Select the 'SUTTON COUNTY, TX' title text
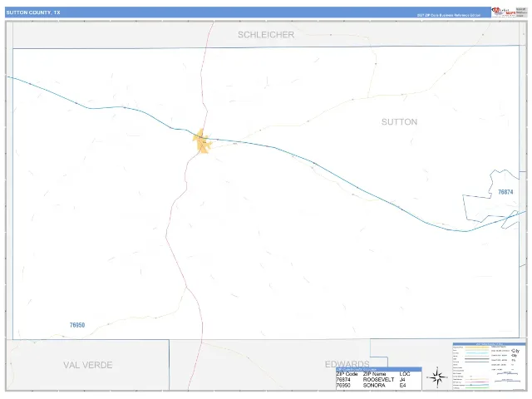The width and height of the screenshot is (532, 399). click(33, 12)
